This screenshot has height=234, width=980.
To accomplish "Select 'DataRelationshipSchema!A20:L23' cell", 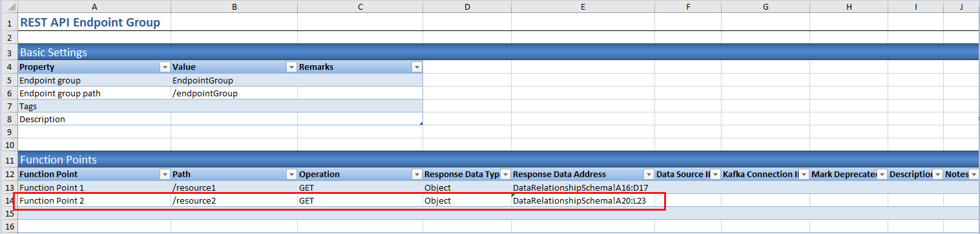I will coord(583,200).
